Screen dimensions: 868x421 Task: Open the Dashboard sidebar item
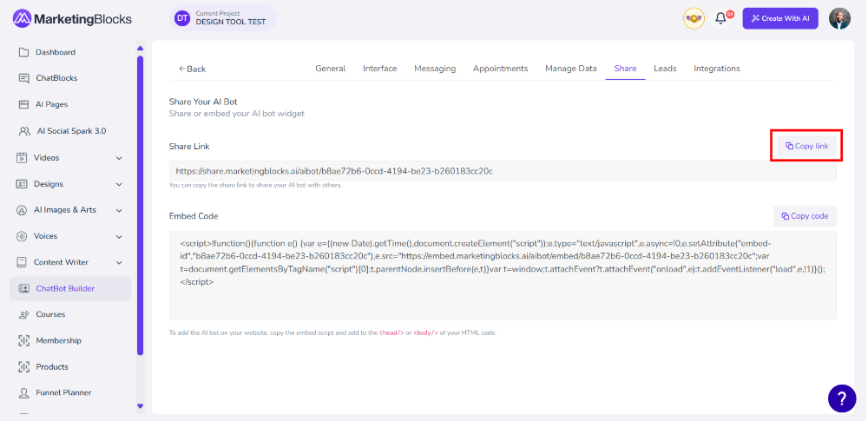[56, 53]
